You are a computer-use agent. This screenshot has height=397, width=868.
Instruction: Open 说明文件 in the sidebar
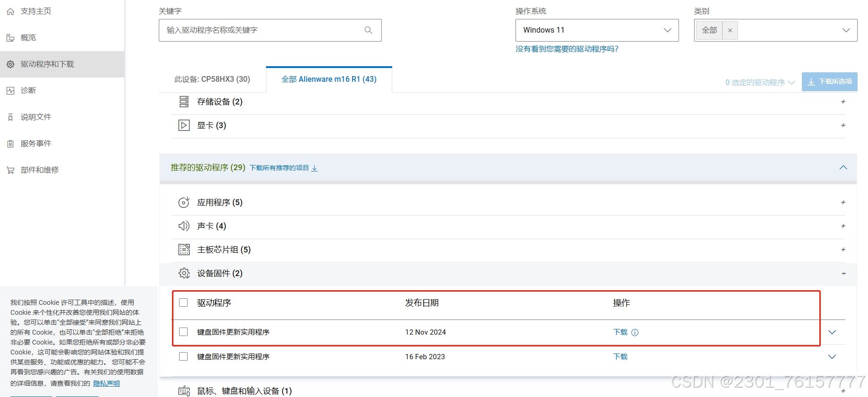coord(36,117)
